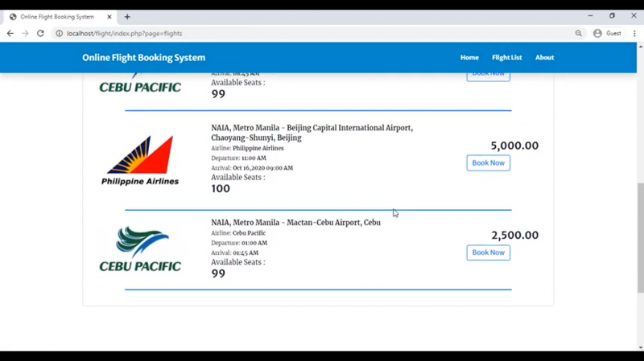Open the Home nav menu item
This screenshot has width=644, height=361.
pyautogui.click(x=469, y=57)
